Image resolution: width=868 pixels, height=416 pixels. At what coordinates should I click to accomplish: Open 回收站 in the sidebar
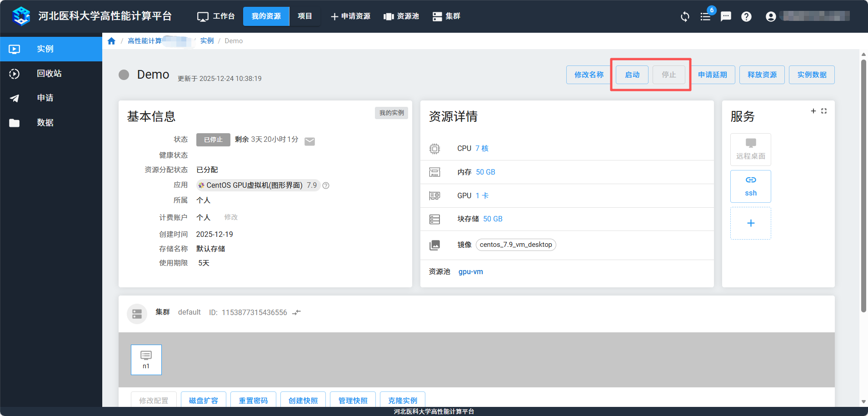49,74
